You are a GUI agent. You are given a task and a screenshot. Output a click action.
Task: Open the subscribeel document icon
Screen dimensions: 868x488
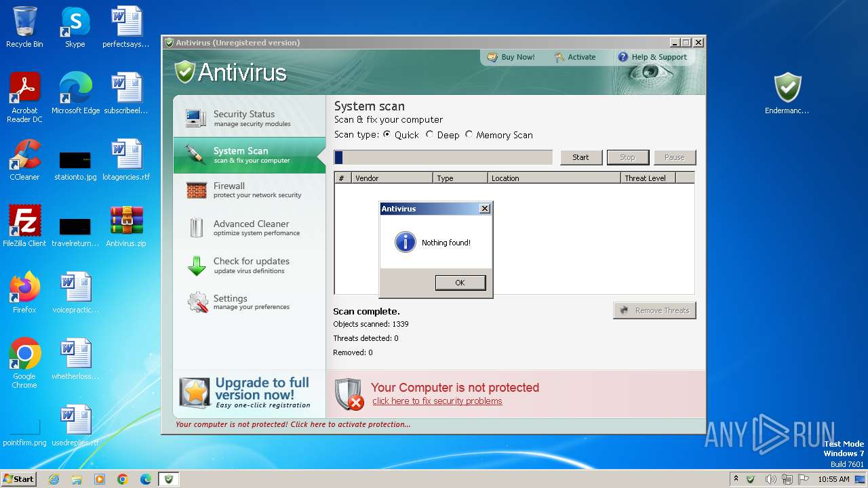(x=126, y=94)
